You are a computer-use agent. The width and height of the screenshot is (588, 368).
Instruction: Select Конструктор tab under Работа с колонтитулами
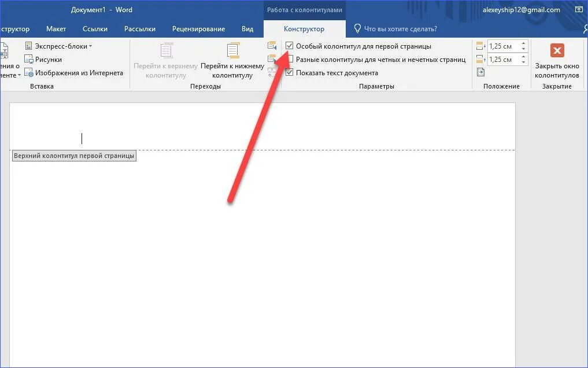tap(304, 29)
